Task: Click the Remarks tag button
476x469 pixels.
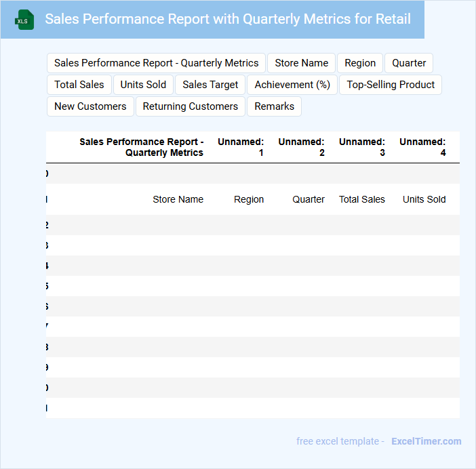Action: pyautogui.click(x=275, y=106)
